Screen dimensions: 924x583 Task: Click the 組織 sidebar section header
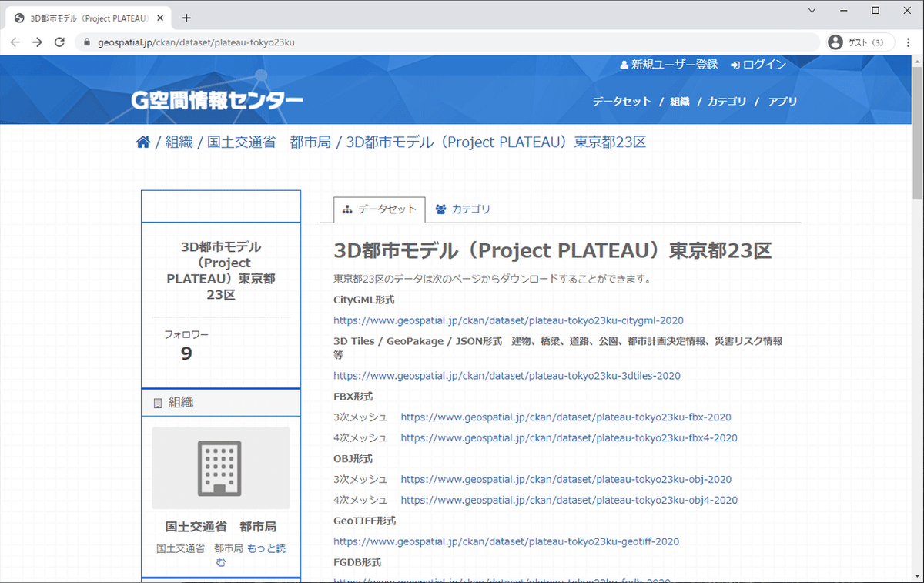(221, 403)
